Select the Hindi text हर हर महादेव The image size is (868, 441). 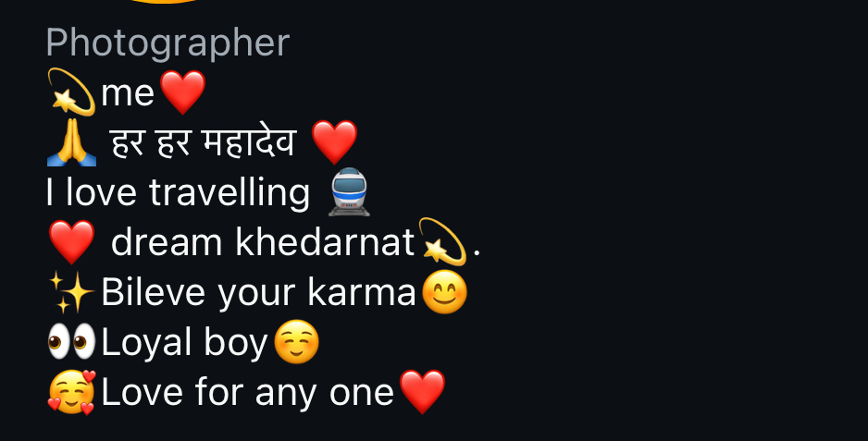(204, 142)
